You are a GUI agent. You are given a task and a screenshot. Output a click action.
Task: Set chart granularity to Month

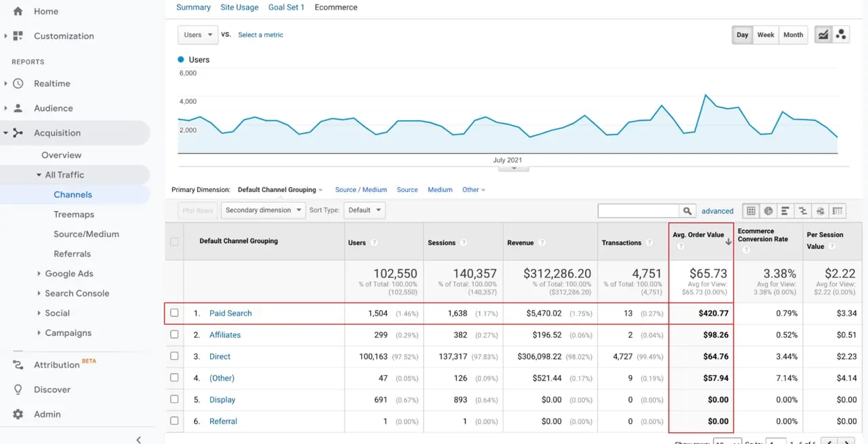pos(793,35)
